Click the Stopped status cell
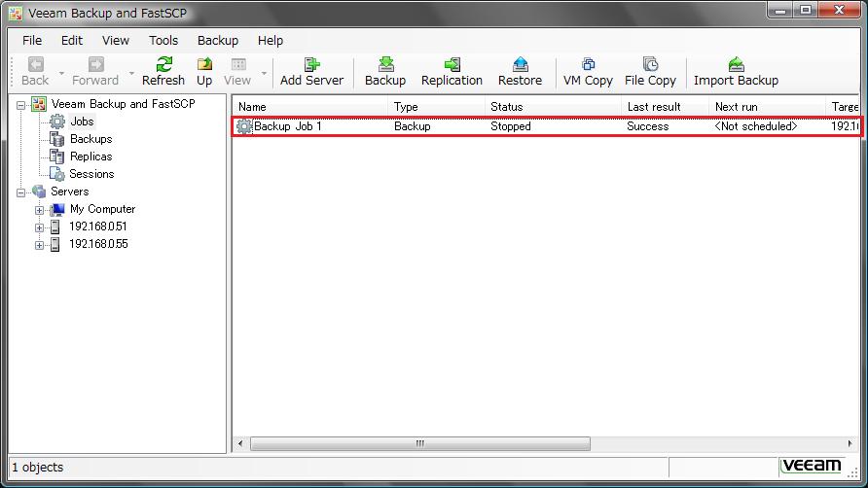The height and width of the screenshot is (488, 868). [x=511, y=126]
